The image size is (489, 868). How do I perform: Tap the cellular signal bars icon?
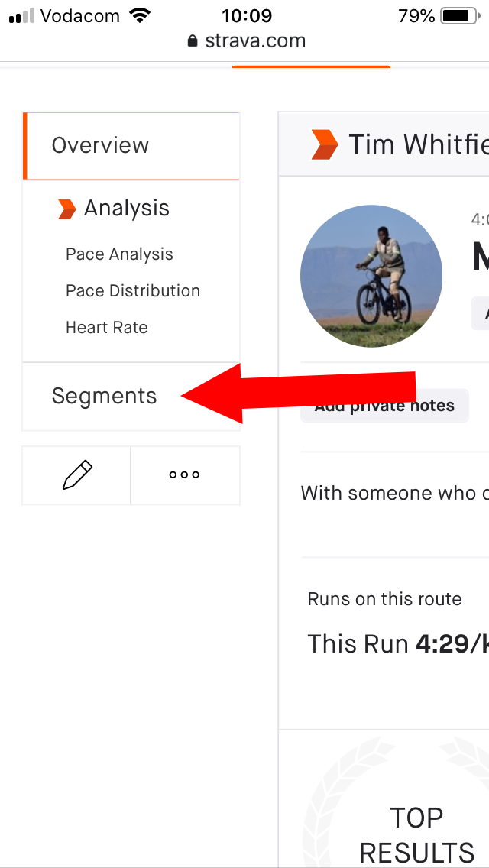[x=22, y=17]
